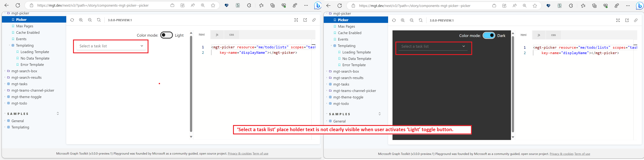Remount the Picker story

[72, 20]
